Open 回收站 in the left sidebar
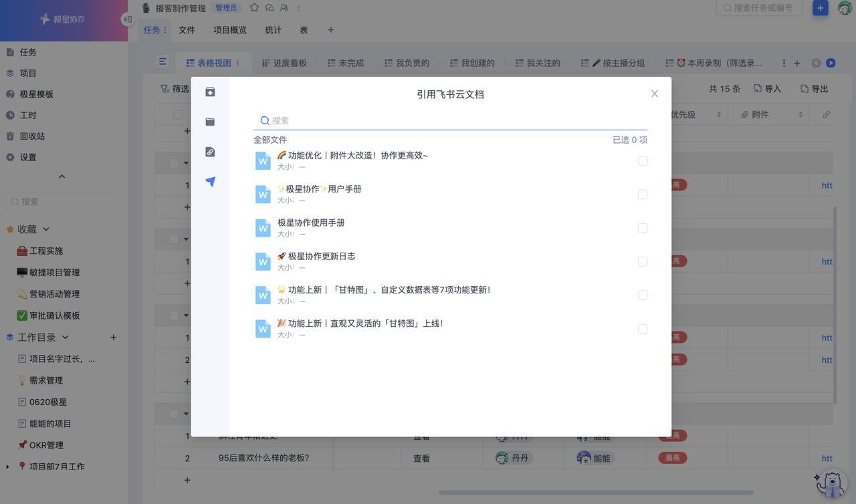The width and height of the screenshot is (856, 504). point(32,136)
